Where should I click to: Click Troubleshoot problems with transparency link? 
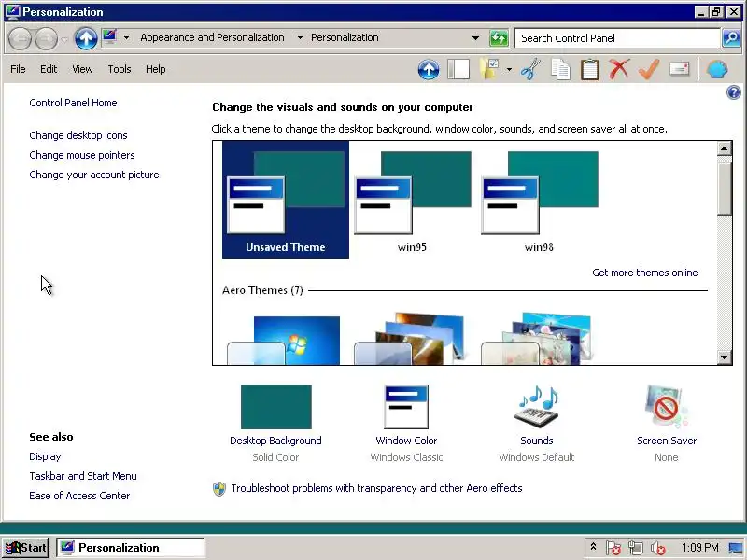point(376,488)
